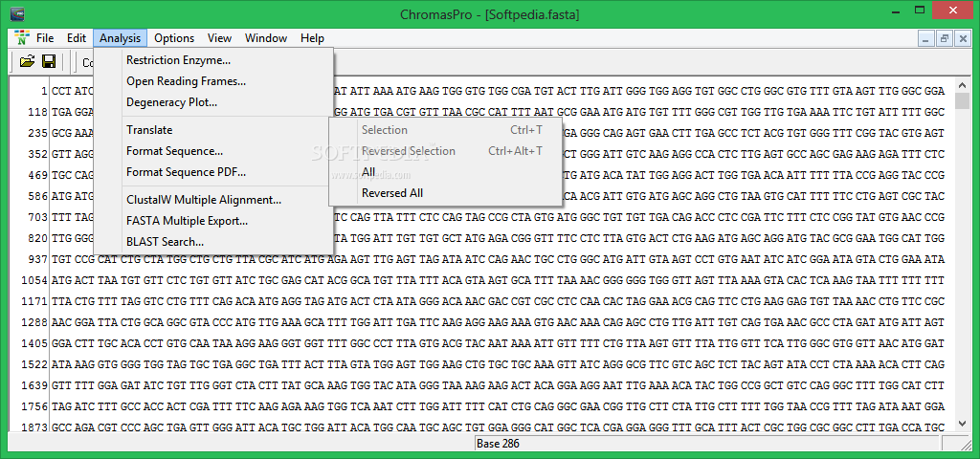Click the vertical scrollbar thumb

[963, 100]
